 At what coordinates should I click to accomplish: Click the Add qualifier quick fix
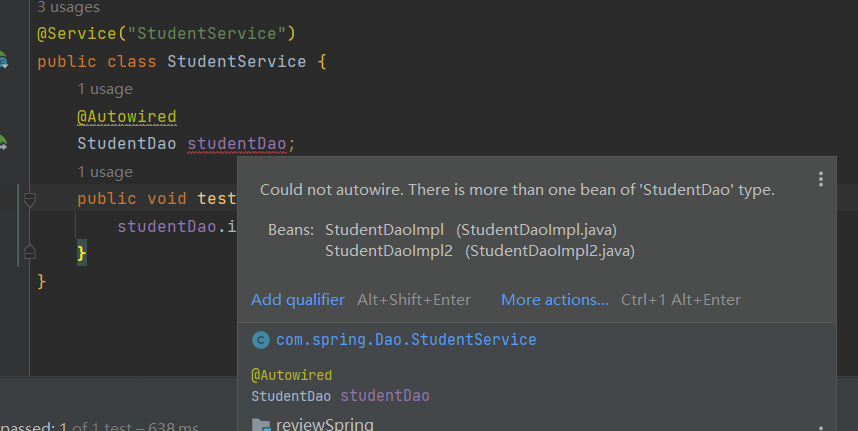297,300
